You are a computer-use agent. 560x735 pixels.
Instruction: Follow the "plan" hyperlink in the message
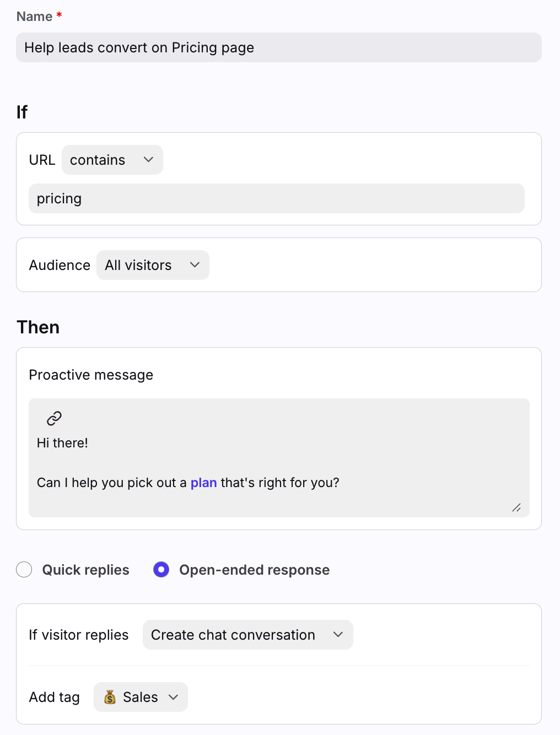tap(203, 483)
